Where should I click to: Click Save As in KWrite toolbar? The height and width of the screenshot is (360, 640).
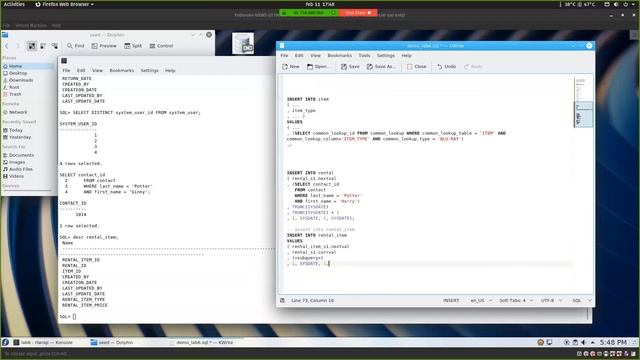pos(381,67)
